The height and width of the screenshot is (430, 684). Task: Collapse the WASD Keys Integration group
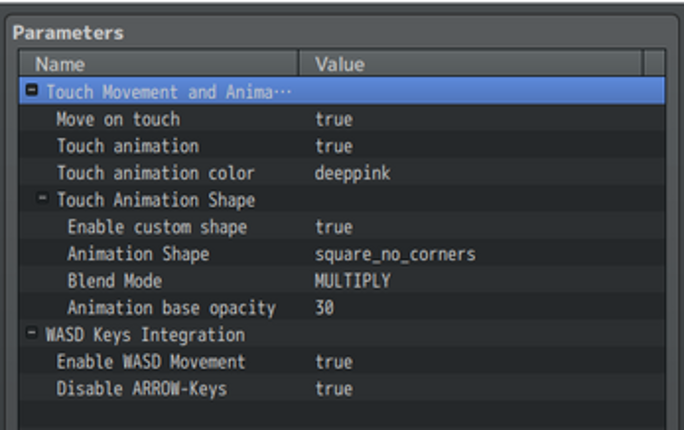tap(31, 333)
